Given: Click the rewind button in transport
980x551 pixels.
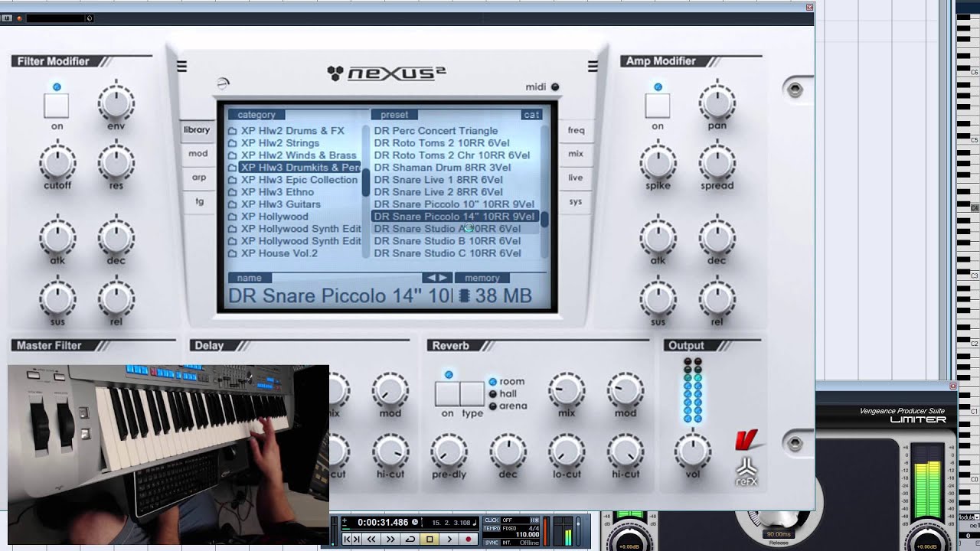Looking at the screenshot, I should pyautogui.click(x=371, y=539).
